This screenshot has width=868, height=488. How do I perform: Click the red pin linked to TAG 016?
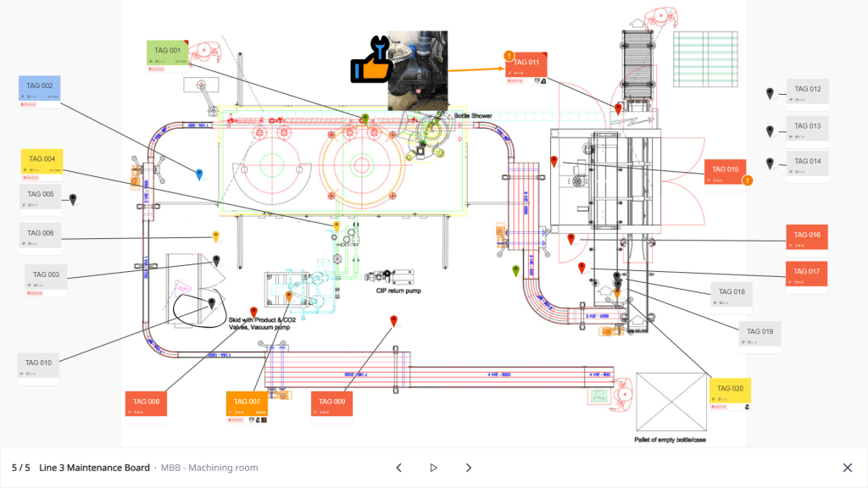[x=571, y=239]
